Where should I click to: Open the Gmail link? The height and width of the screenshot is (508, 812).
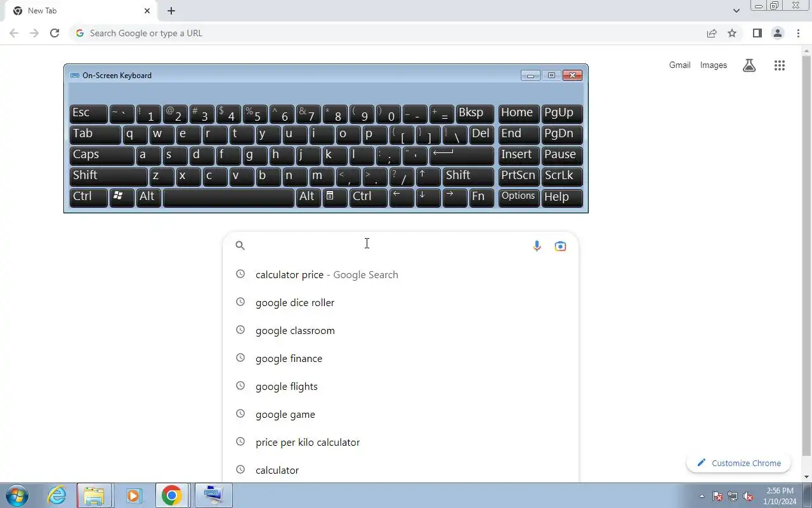click(x=679, y=65)
